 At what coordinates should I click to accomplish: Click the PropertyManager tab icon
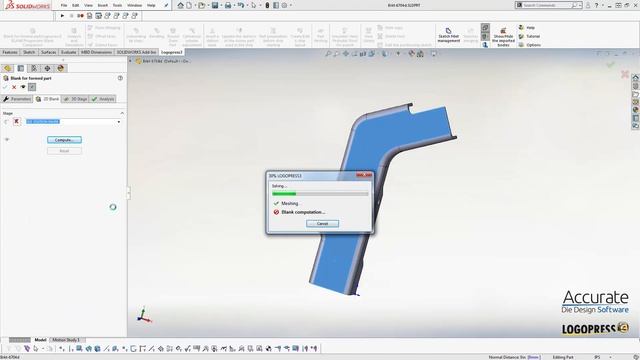[x=20, y=68]
